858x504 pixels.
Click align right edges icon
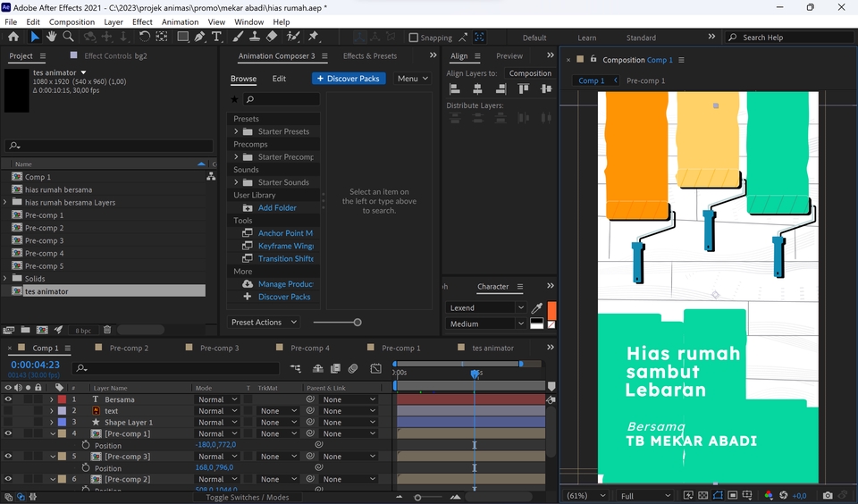(x=500, y=88)
